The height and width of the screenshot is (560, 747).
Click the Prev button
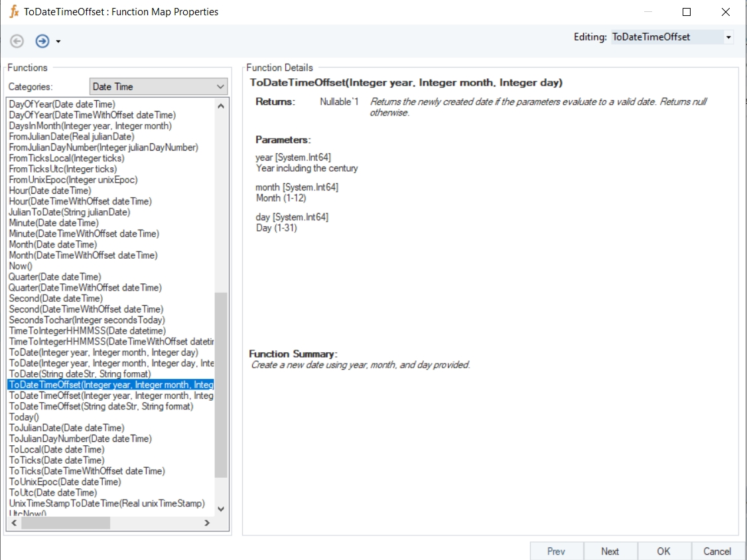556,551
